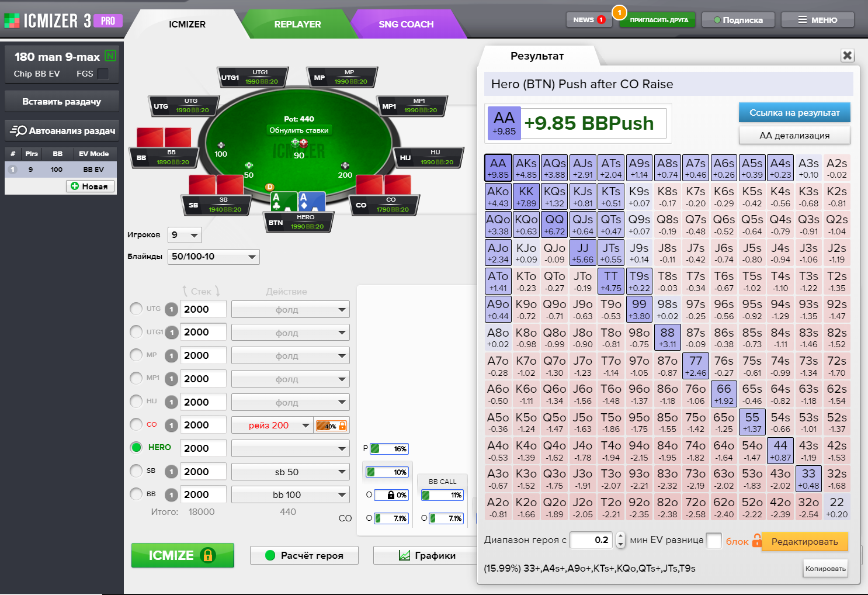Click the green N badge by 180 man 9-max
Image resolution: width=868 pixels, height=595 pixels.
(x=110, y=56)
